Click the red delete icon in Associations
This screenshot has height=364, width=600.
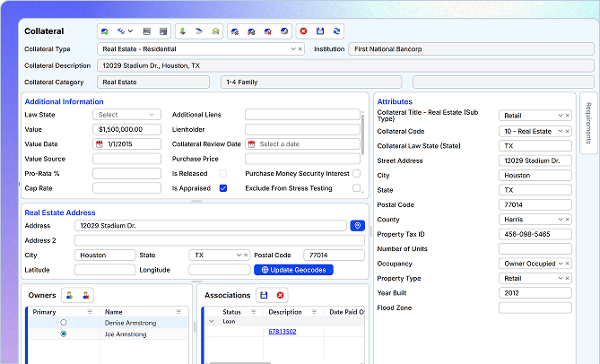[280, 295]
